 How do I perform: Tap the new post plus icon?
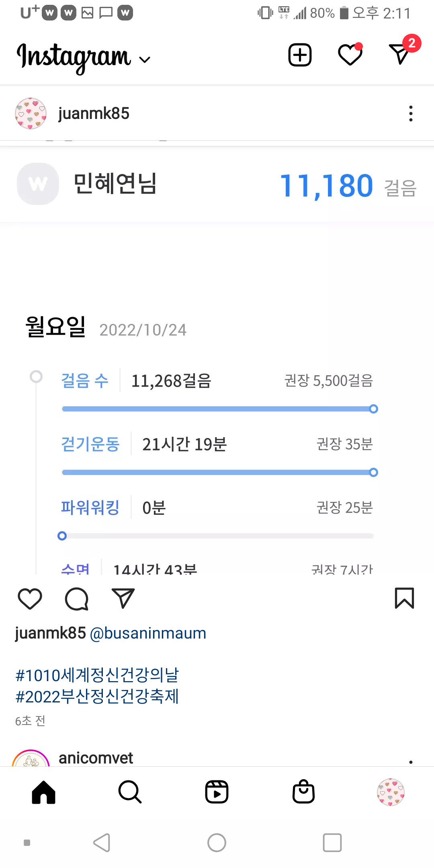pyautogui.click(x=300, y=55)
